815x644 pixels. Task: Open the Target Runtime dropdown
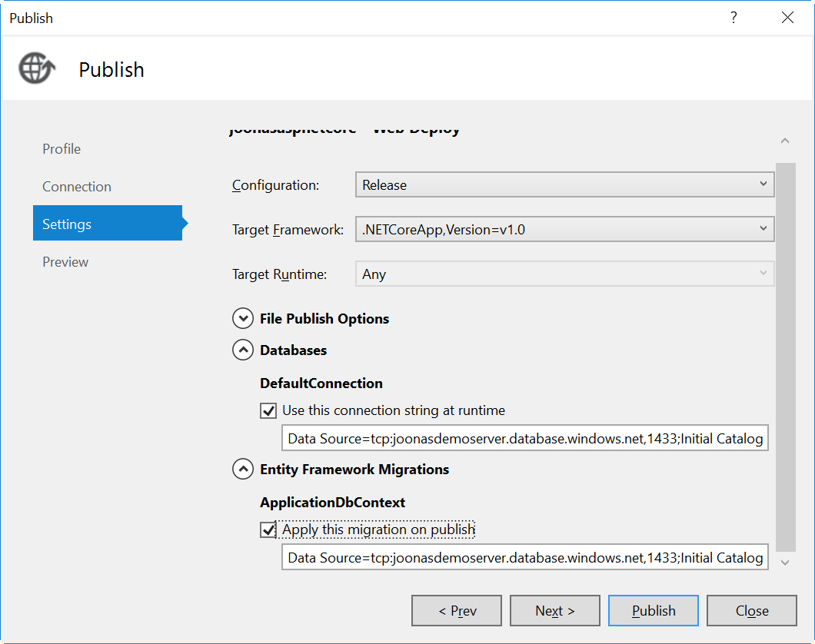[564, 274]
